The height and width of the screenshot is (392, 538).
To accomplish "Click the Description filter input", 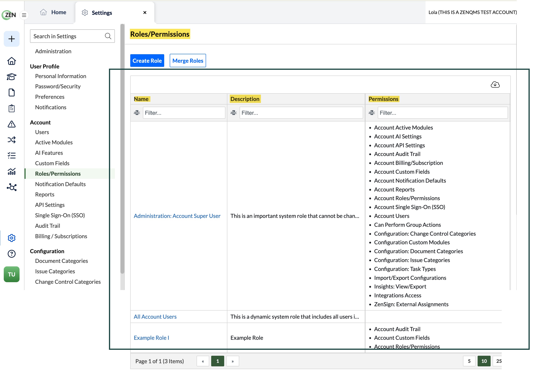I will (x=301, y=113).
